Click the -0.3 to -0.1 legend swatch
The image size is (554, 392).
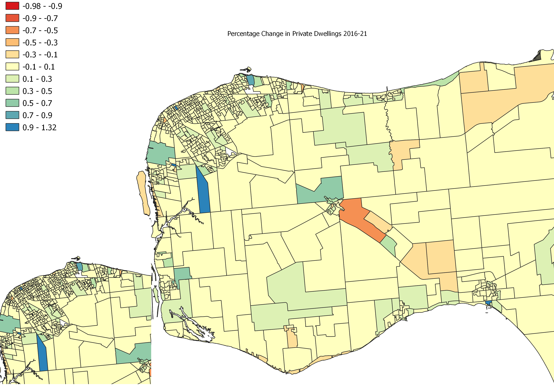pos(12,55)
